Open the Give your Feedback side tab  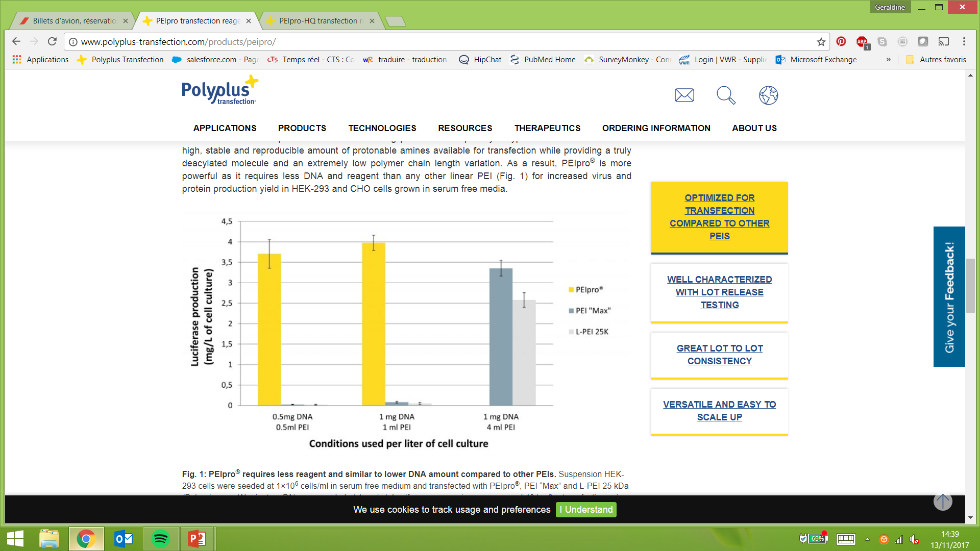point(949,297)
